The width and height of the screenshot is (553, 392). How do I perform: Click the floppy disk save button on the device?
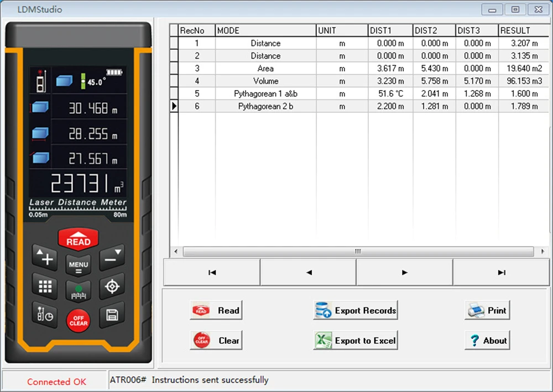(x=112, y=315)
